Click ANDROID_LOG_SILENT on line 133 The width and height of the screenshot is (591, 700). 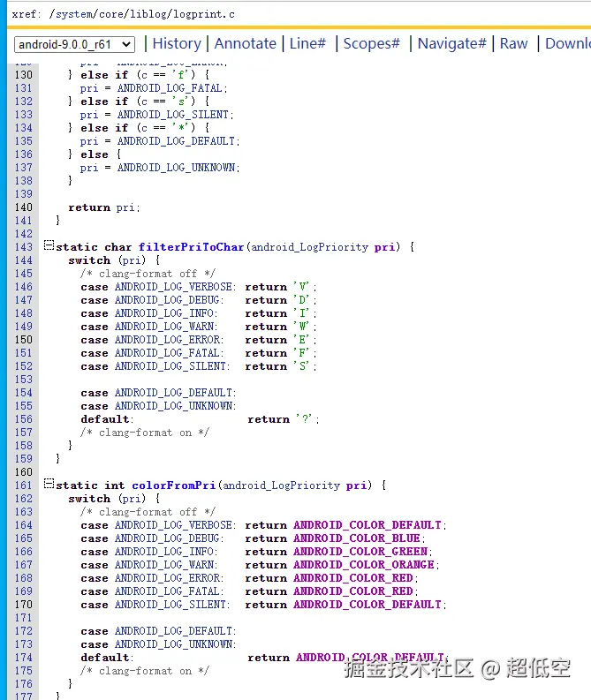173,114
